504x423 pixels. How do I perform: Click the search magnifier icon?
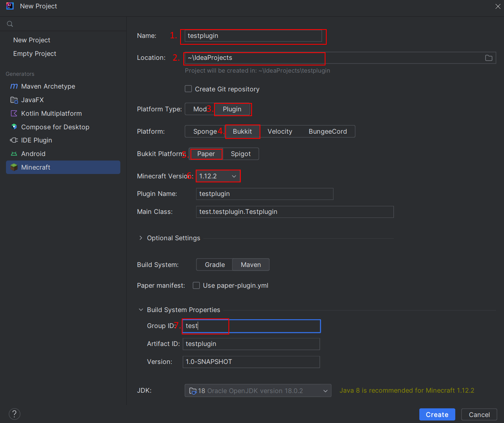(10, 24)
